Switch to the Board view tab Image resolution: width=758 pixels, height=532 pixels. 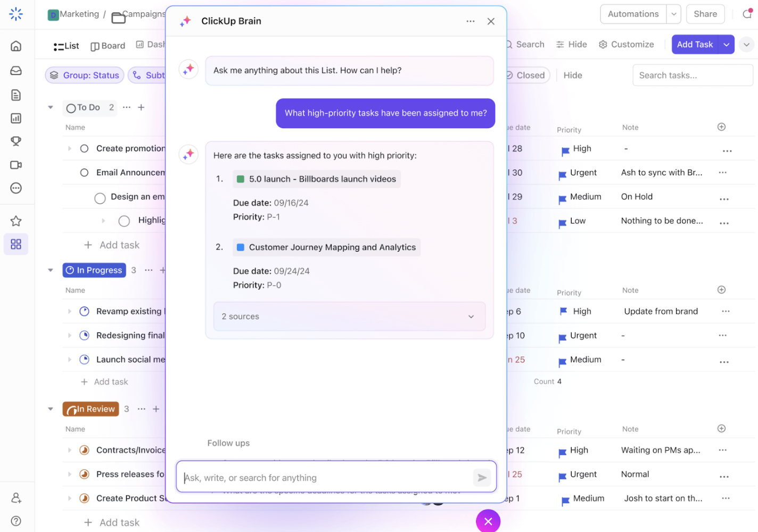[108, 46]
